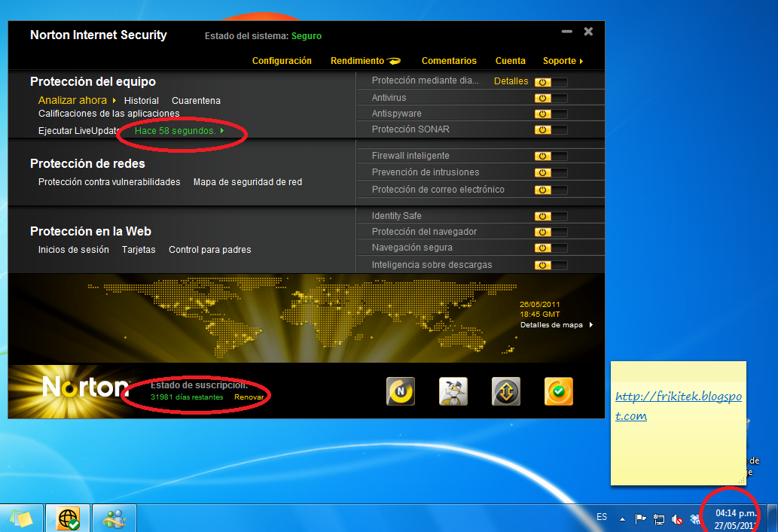Toggle Inteligencia sobre descargas switch
The width and height of the screenshot is (778, 532).
click(x=551, y=266)
